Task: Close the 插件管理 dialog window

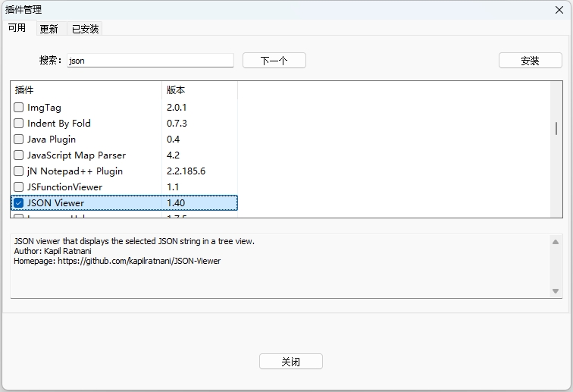Action: coord(559,10)
